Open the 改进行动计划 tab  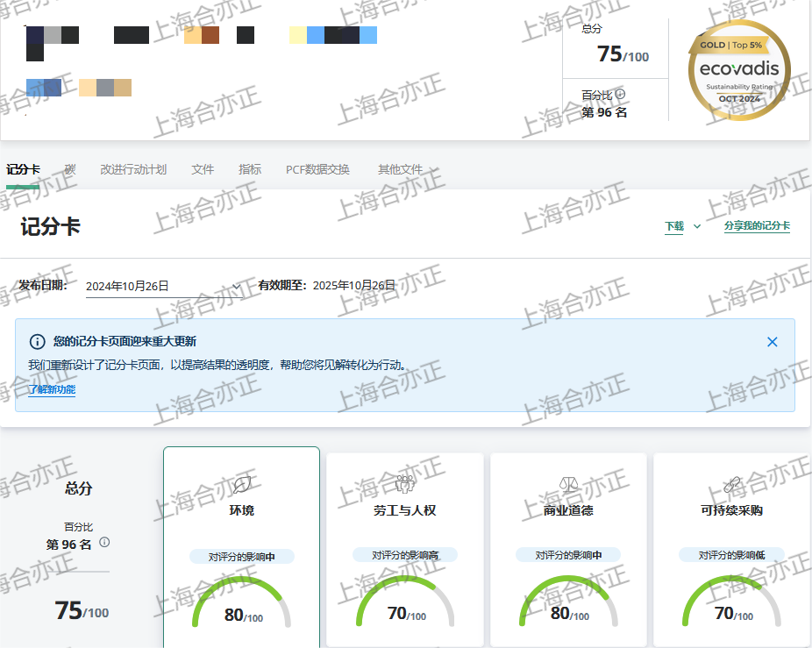point(133,170)
